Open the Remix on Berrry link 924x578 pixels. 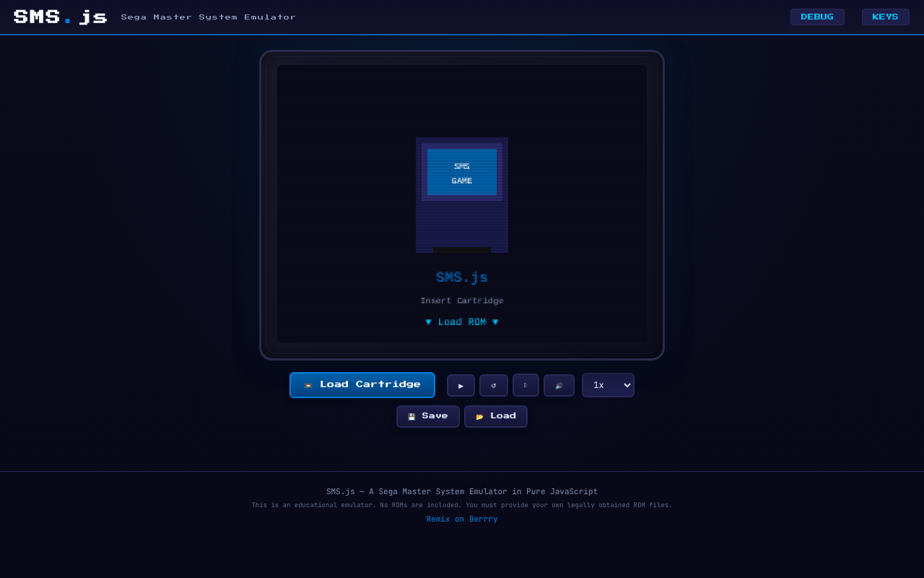pos(462,519)
